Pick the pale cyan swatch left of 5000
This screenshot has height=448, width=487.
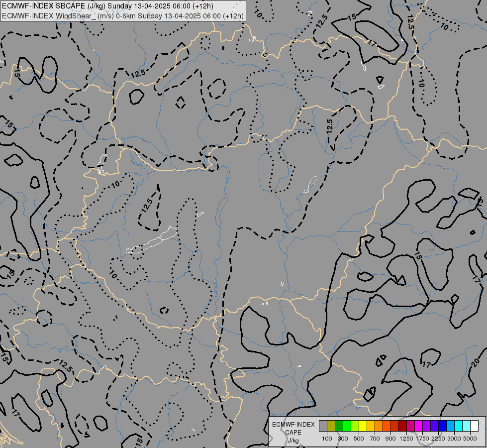pos(466,426)
